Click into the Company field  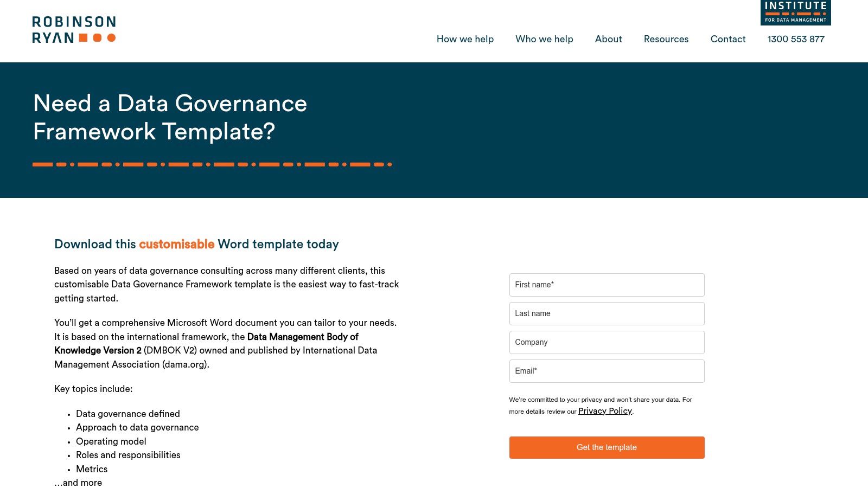(x=607, y=342)
